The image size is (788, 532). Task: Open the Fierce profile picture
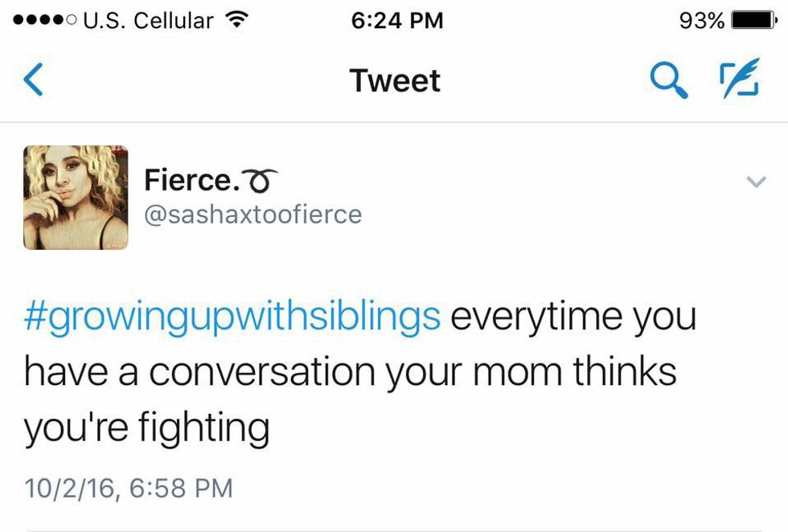coord(76,197)
